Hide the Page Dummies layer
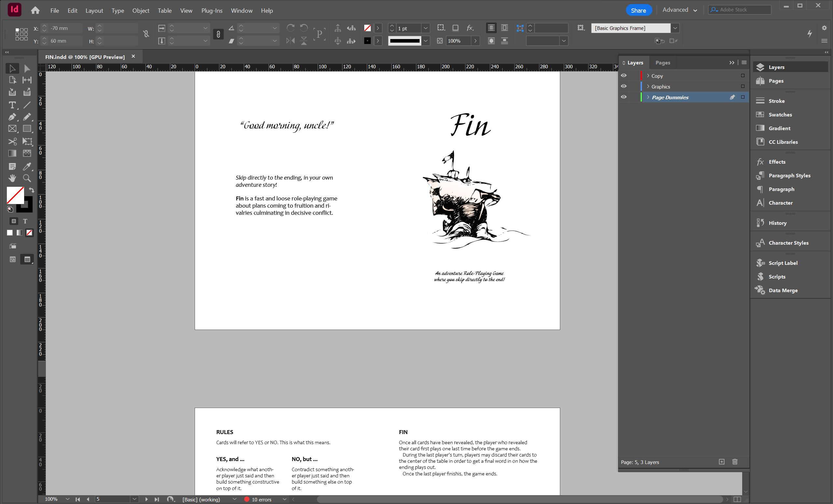 pos(624,97)
